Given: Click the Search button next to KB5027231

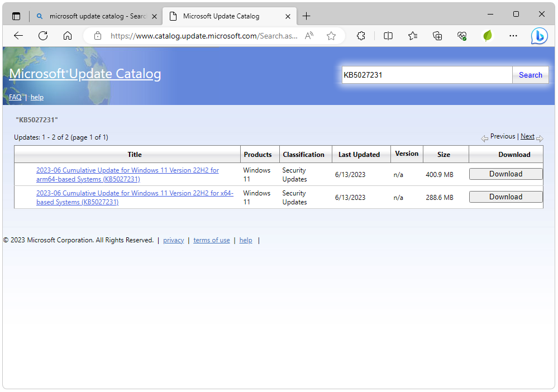Looking at the screenshot, I should tap(530, 75).
